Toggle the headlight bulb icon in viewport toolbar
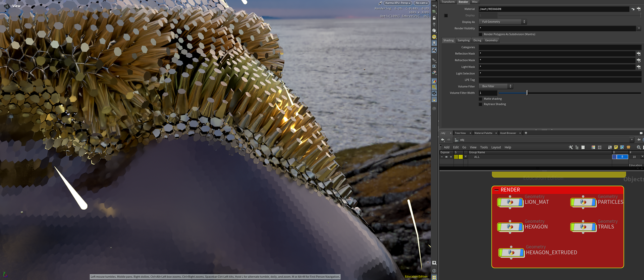 point(434,43)
